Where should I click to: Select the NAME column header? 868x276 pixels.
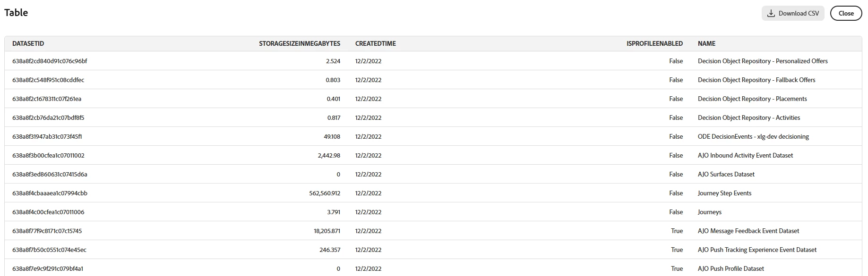(x=706, y=43)
